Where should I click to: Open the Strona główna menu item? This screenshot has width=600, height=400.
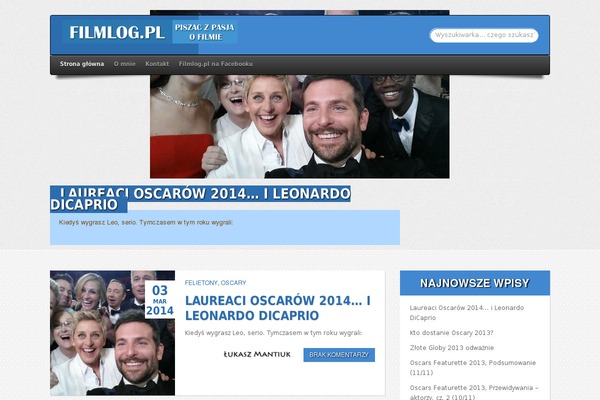82,64
